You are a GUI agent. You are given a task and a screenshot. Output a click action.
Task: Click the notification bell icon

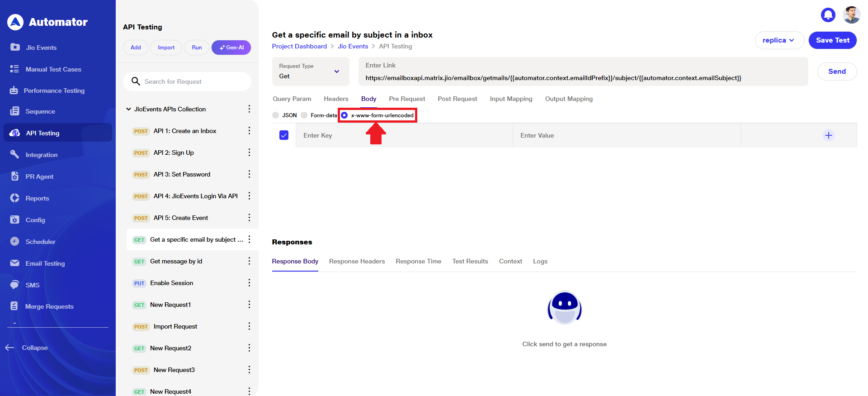[x=828, y=15]
